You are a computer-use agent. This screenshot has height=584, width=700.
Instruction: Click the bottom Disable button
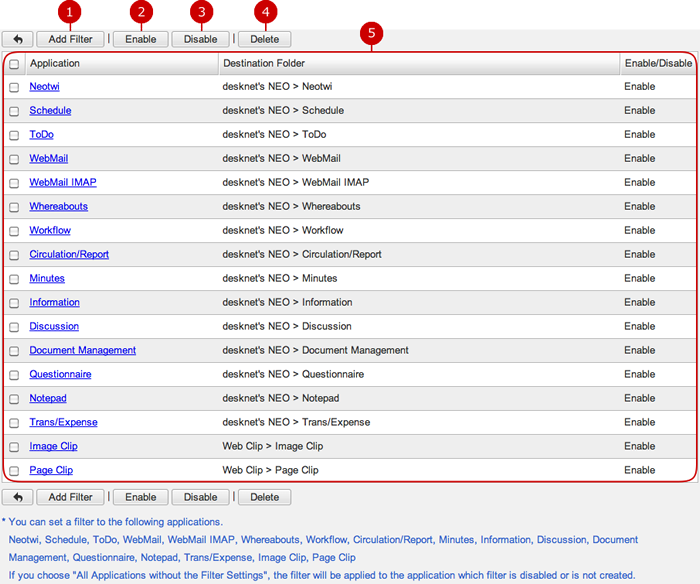click(200, 497)
